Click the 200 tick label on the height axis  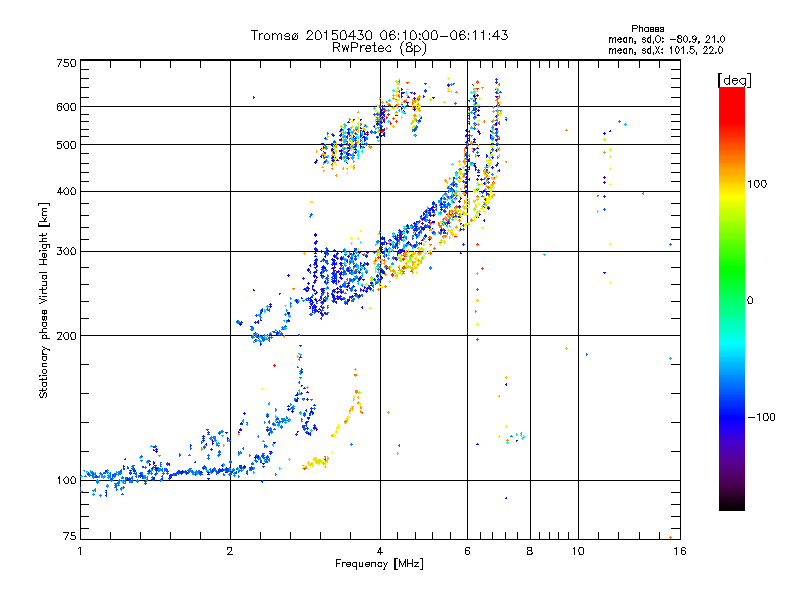pyautogui.click(x=66, y=336)
